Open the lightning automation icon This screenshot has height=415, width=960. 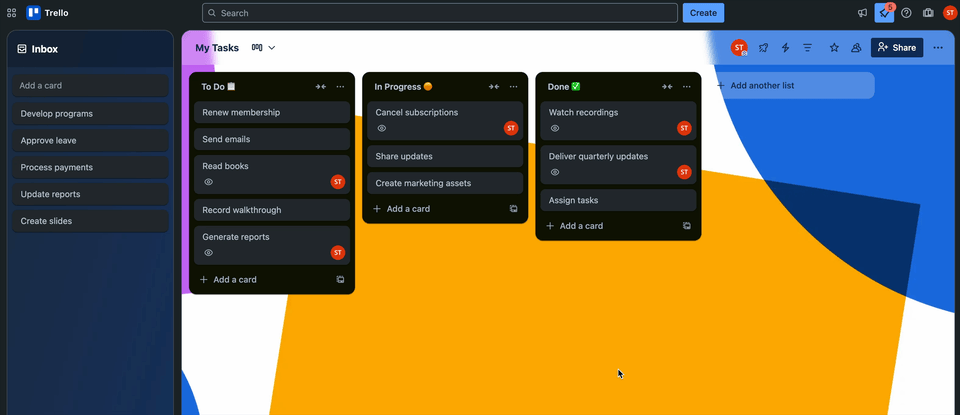pos(786,48)
